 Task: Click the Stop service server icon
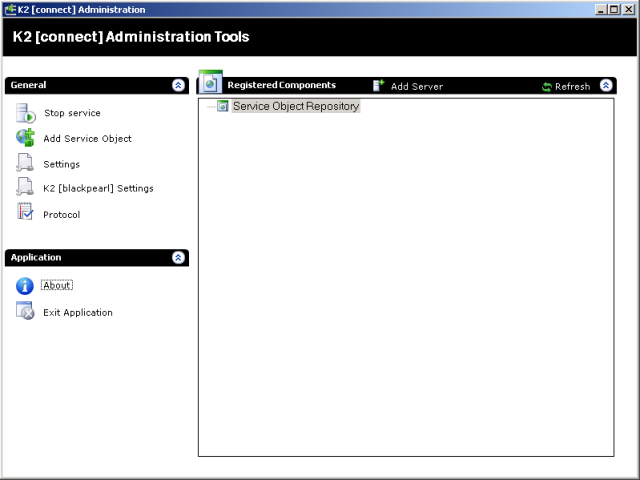point(26,113)
